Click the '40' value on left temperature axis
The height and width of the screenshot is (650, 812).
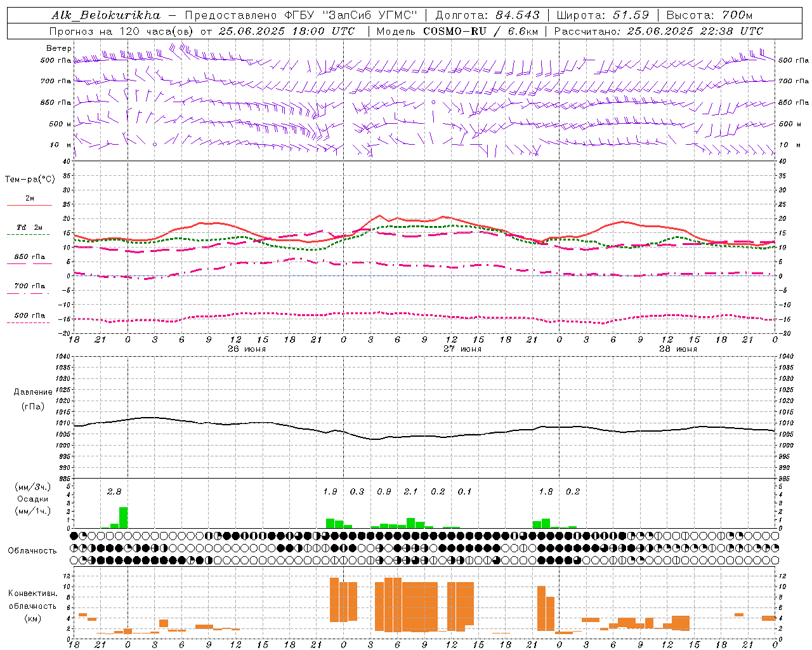(x=65, y=161)
